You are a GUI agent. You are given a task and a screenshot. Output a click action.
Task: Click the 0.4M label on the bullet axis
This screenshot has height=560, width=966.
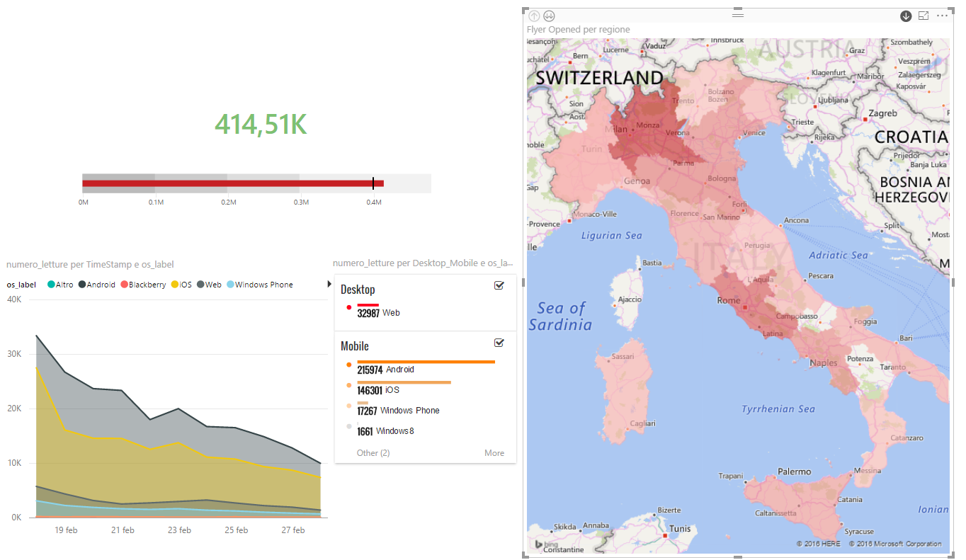coord(374,202)
